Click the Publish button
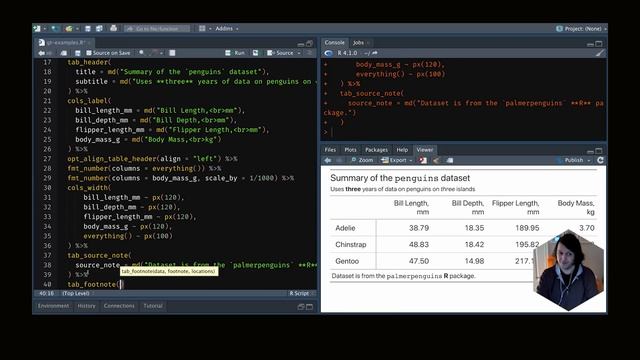This screenshot has height=360, width=640. click(571, 160)
